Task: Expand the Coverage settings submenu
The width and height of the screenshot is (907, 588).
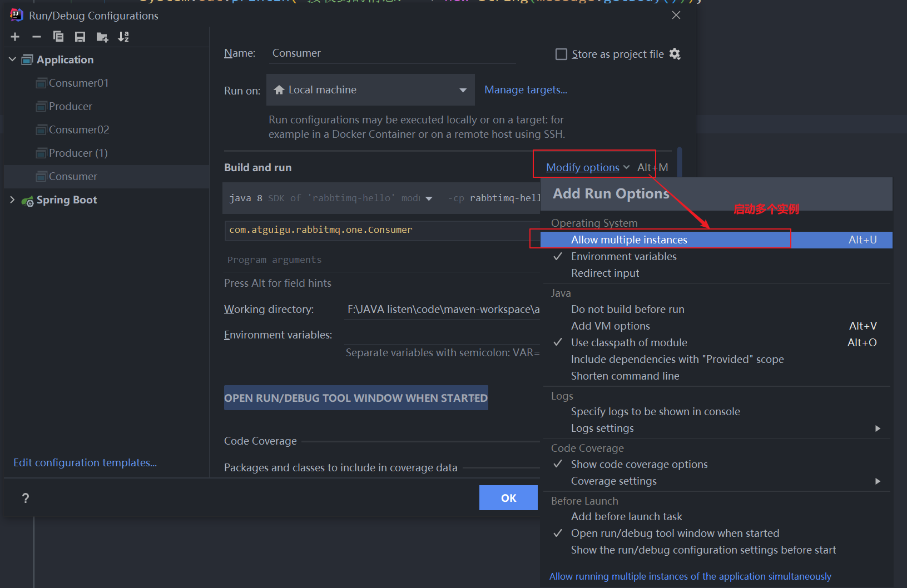Action: pos(716,481)
